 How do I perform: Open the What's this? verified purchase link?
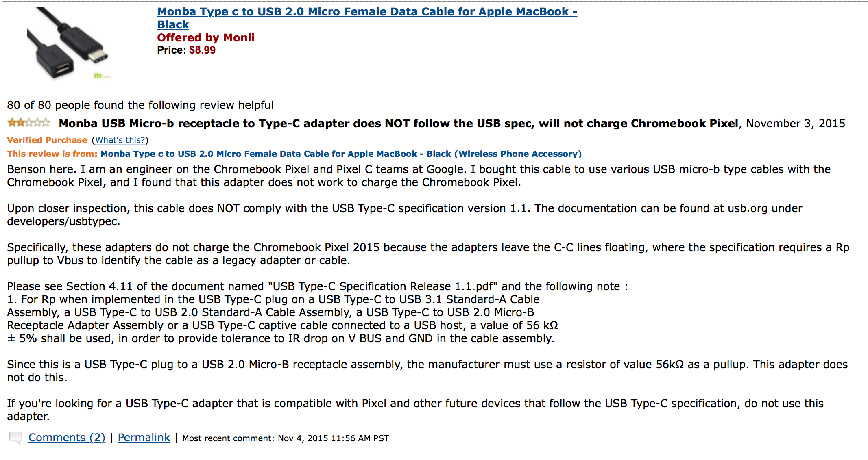(x=120, y=140)
